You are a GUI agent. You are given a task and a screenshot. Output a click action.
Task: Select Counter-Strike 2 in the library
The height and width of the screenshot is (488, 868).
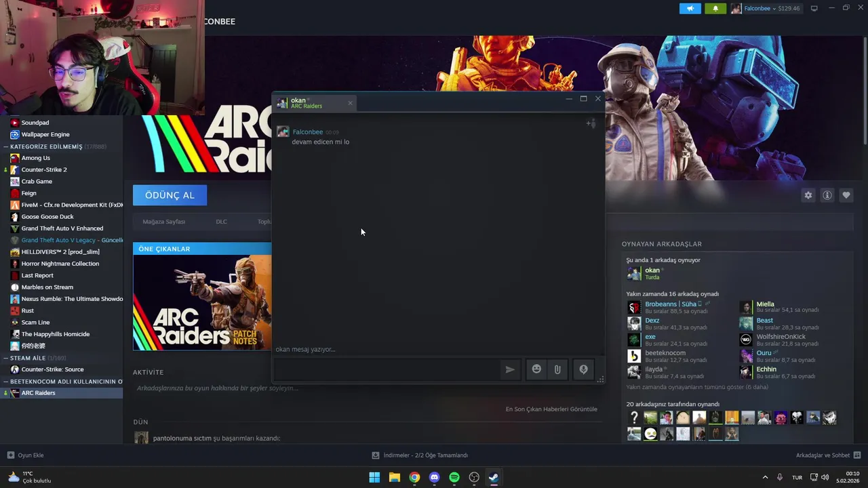(x=44, y=169)
